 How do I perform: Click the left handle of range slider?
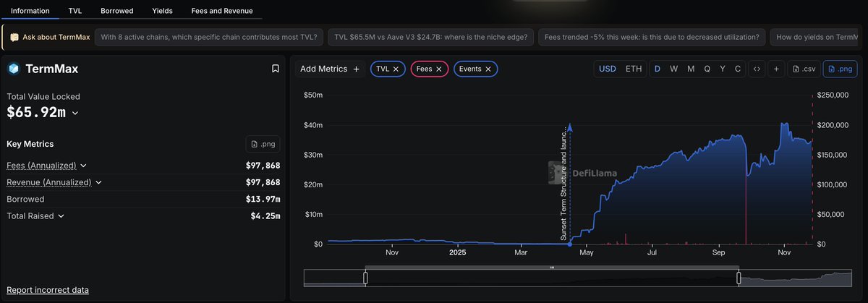(365, 278)
